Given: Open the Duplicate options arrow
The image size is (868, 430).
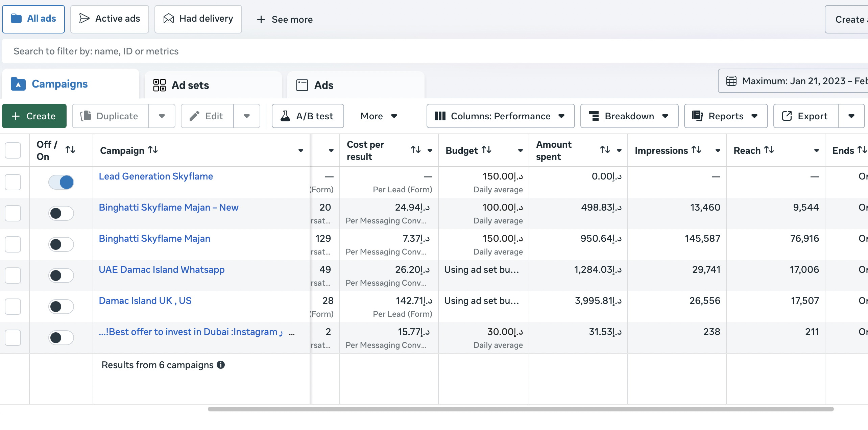Looking at the screenshot, I should point(162,116).
